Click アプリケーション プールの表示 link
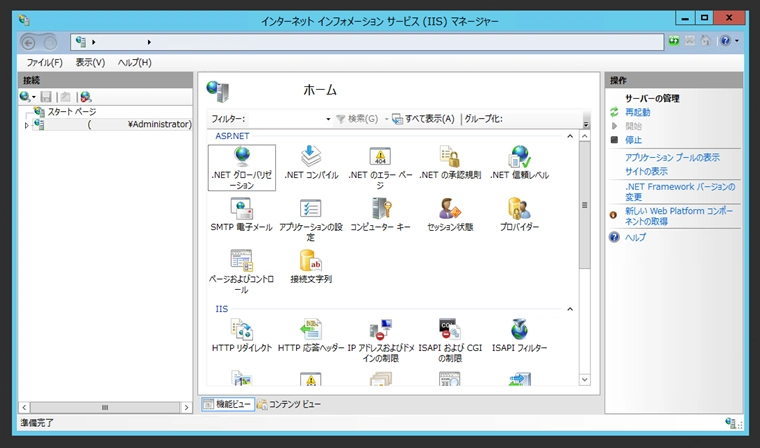Image resolution: width=760 pixels, height=448 pixels. pos(672,158)
